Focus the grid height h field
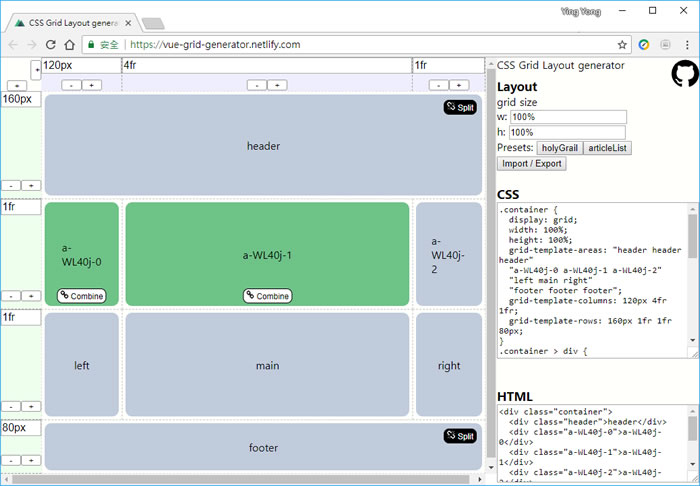Screen dimensions: 700x486 coord(567,133)
